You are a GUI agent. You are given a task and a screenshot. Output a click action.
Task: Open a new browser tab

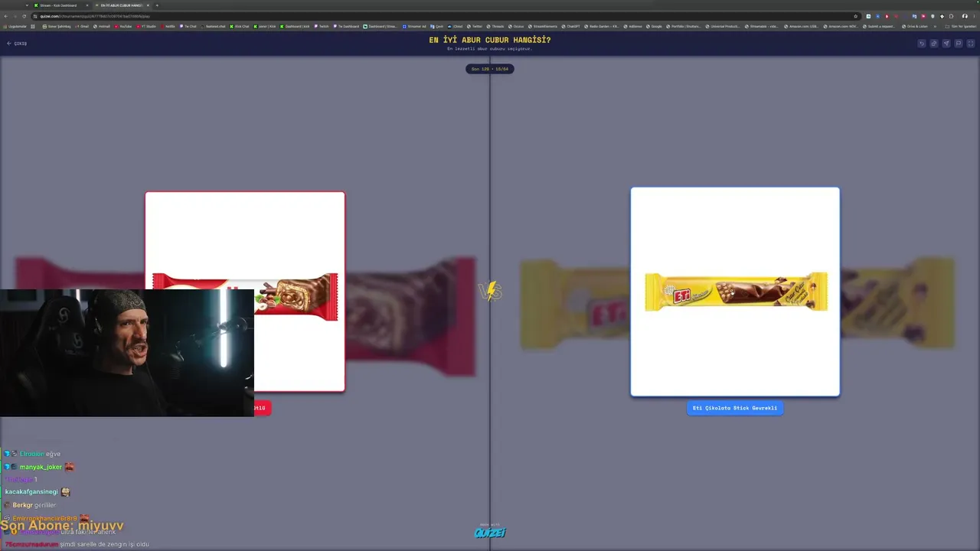[x=157, y=5]
